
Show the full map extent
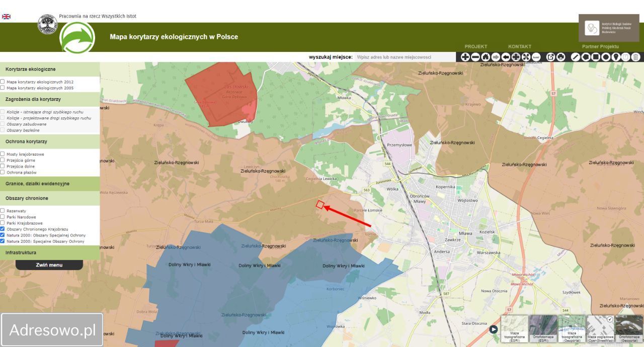(526, 57)
